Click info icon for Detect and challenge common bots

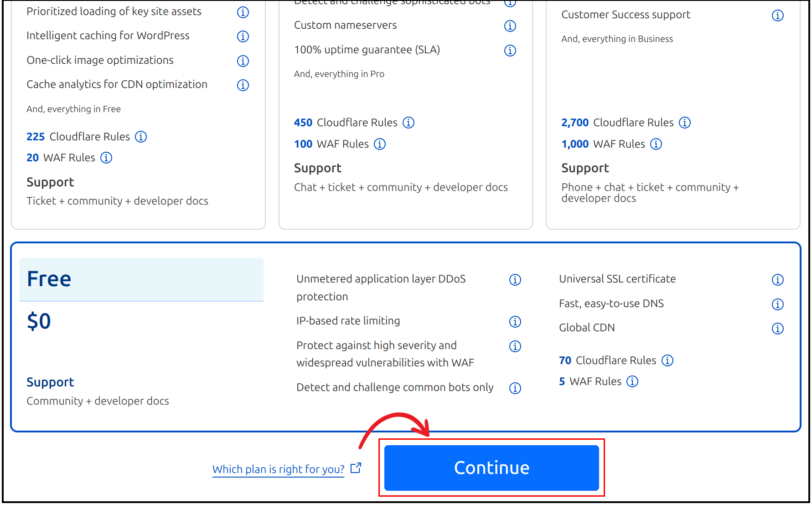click(x=515, y=388)
